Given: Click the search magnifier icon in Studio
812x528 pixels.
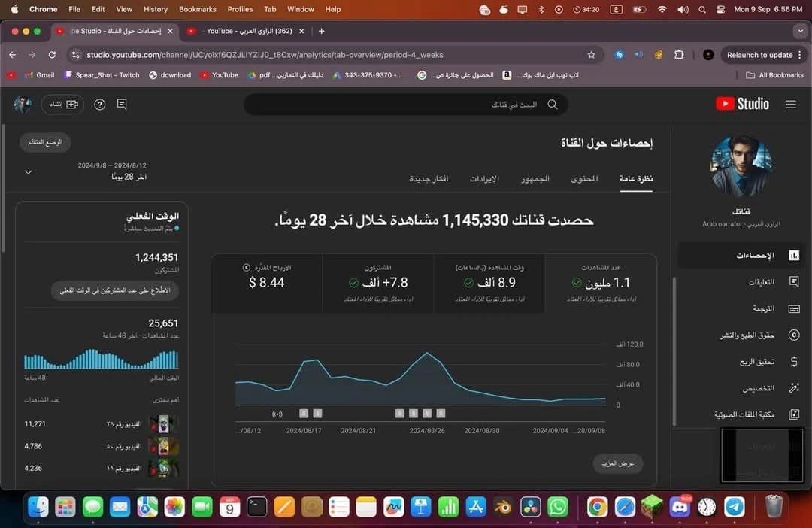Looking at the screenshot, I should click(553, 105).
